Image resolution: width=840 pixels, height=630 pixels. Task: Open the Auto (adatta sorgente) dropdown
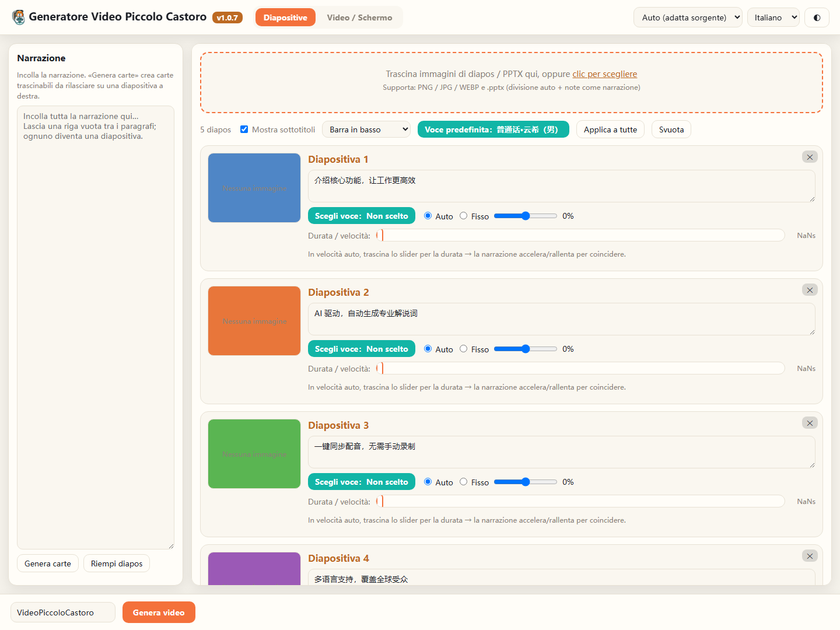688,17
